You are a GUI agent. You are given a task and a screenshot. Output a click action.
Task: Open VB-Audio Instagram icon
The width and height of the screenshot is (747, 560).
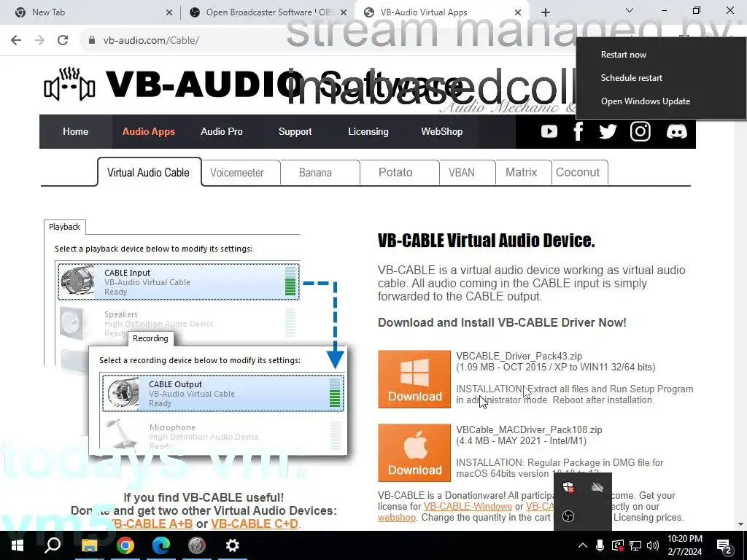(640, 131)
